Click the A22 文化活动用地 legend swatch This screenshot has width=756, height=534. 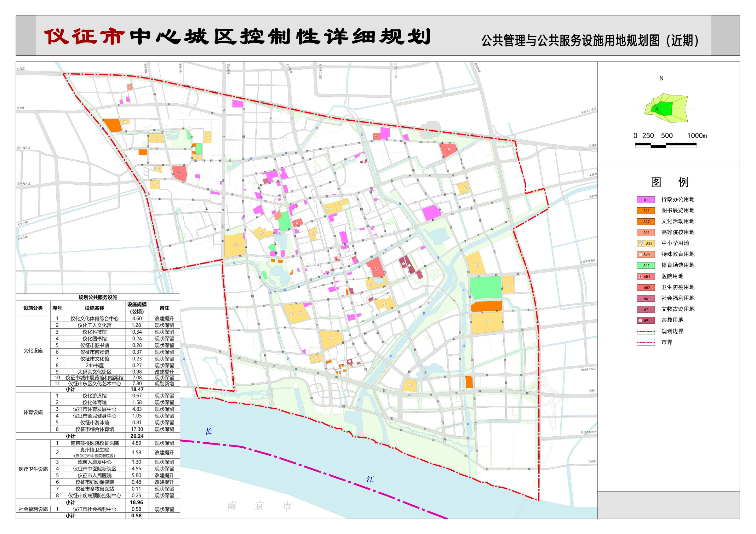point(645,221)
